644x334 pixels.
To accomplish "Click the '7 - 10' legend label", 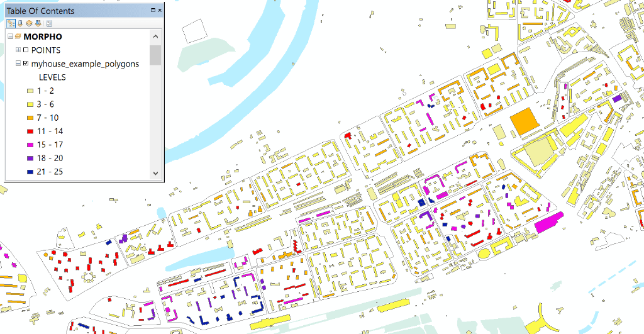I will (48, 118).
